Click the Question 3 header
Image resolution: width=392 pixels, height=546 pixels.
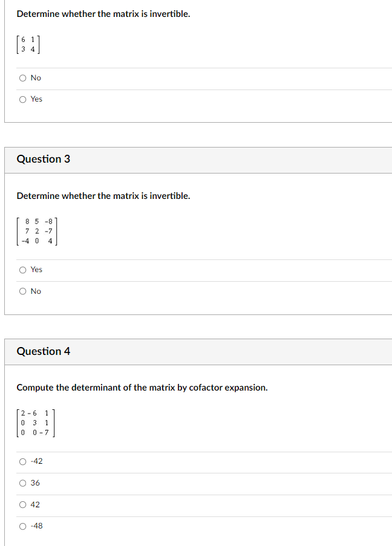point(44,159)
